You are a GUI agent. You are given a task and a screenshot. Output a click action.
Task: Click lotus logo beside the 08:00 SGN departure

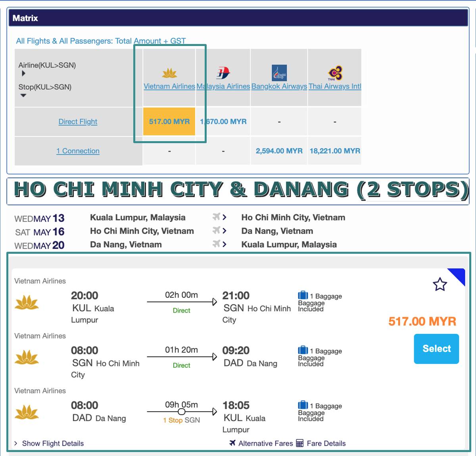click(x=27, y=357)
